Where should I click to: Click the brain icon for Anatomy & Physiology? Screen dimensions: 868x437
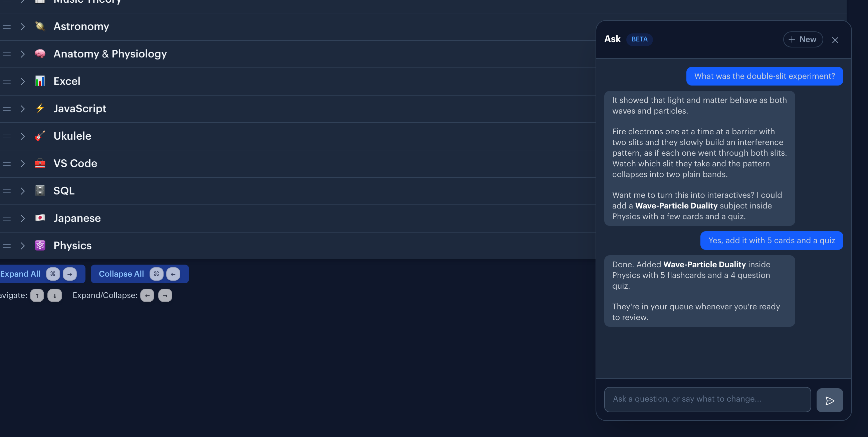point(40,53)
